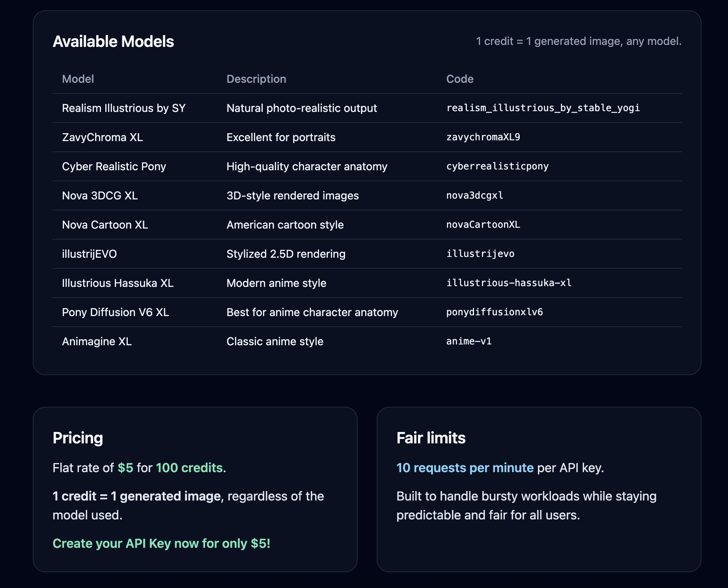728x588 pixels.
Task: Click the zavychromaXL9 model code
Action: coord(483,137)
